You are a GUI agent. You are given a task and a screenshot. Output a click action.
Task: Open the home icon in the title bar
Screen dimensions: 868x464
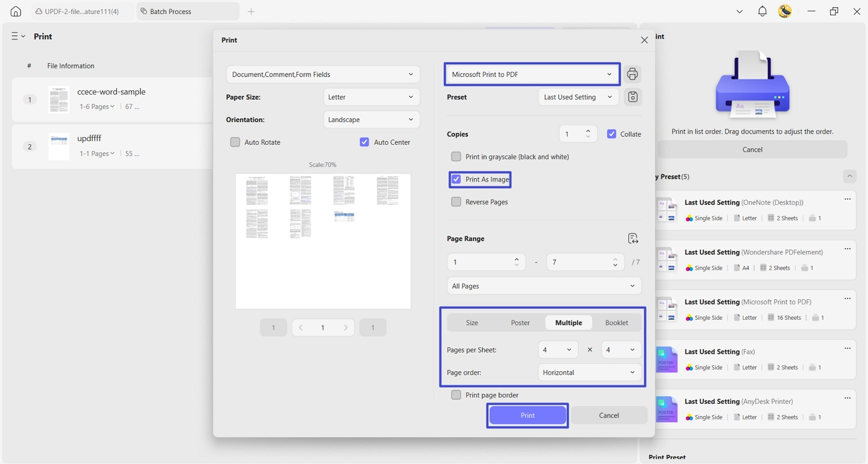pos(16,11)
